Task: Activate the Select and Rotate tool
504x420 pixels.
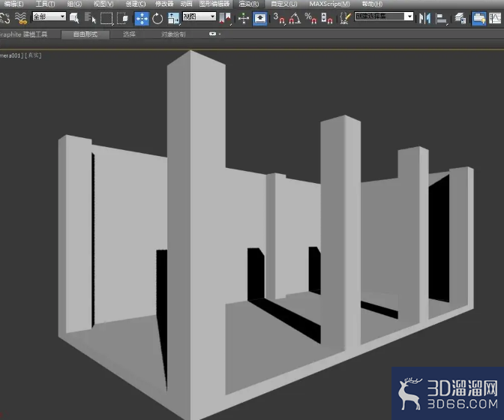Action: click(157, 18)
